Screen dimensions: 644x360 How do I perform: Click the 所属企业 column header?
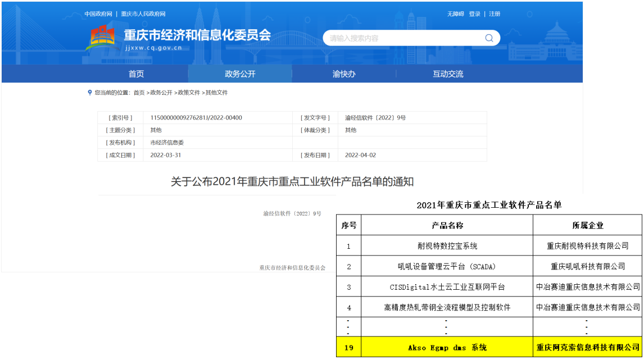click(587, 225)
